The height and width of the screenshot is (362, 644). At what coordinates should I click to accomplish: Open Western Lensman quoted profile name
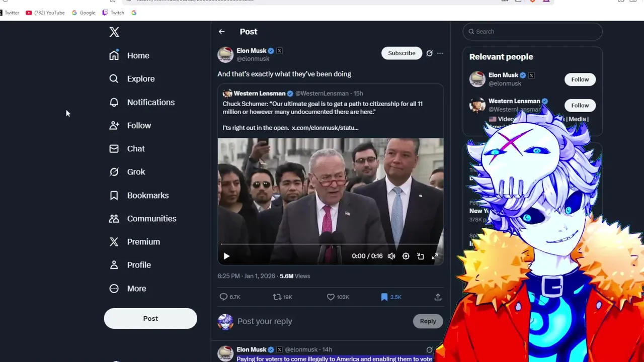click(x=260, y=94)
